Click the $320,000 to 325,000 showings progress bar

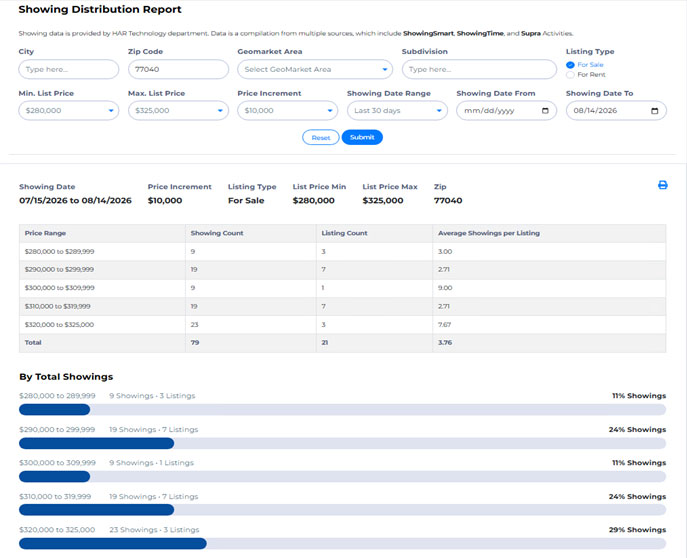[342, 544]
